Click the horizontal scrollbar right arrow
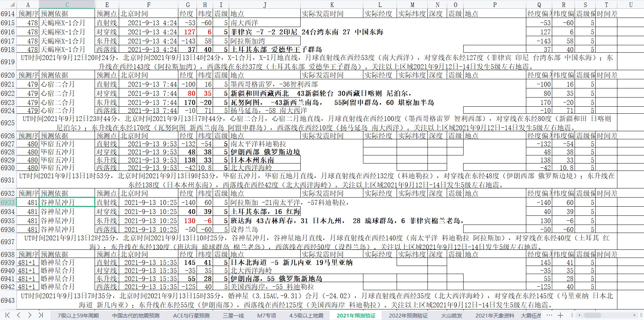The height and width of the screenshot is (320, 644). tap(634, 315)
